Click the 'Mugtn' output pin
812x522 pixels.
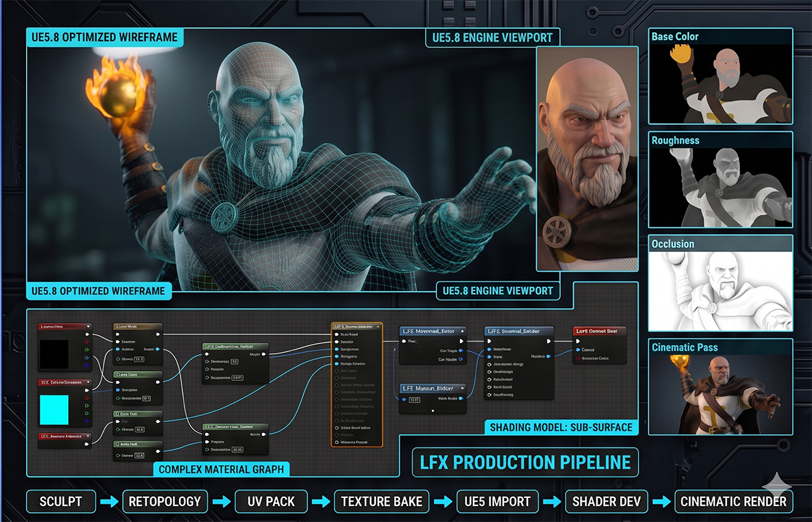[263, 354]
